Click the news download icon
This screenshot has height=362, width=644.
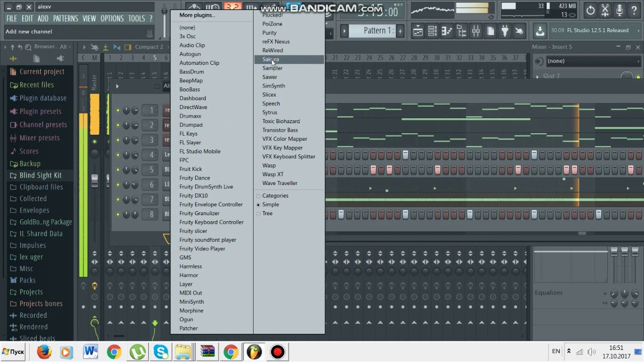point(540,31)
